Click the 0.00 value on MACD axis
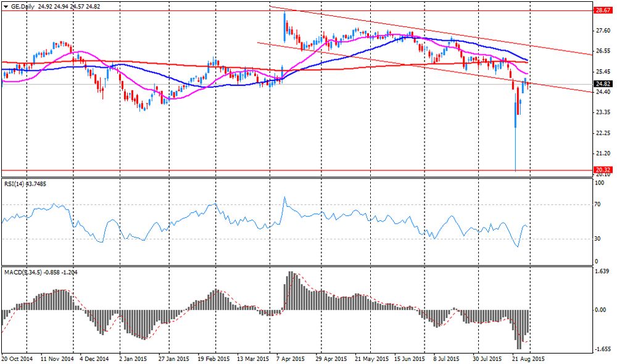617x364 pixels. pyautogui.click(x=600, y=310)
